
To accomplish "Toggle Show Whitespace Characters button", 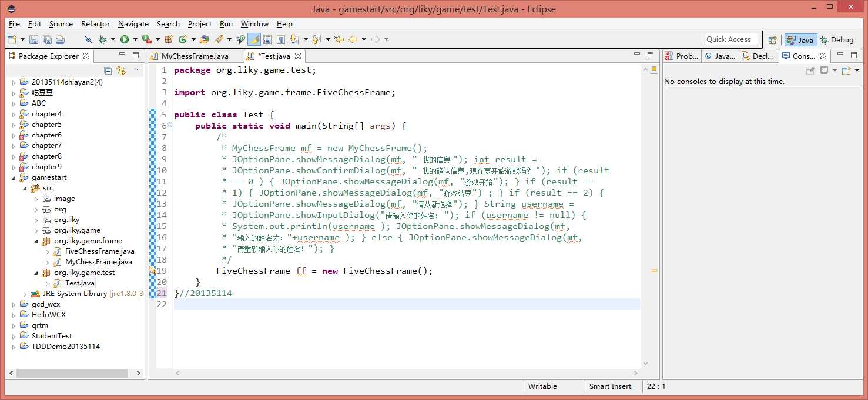I will pyautogui.click(x=281, y=39).
